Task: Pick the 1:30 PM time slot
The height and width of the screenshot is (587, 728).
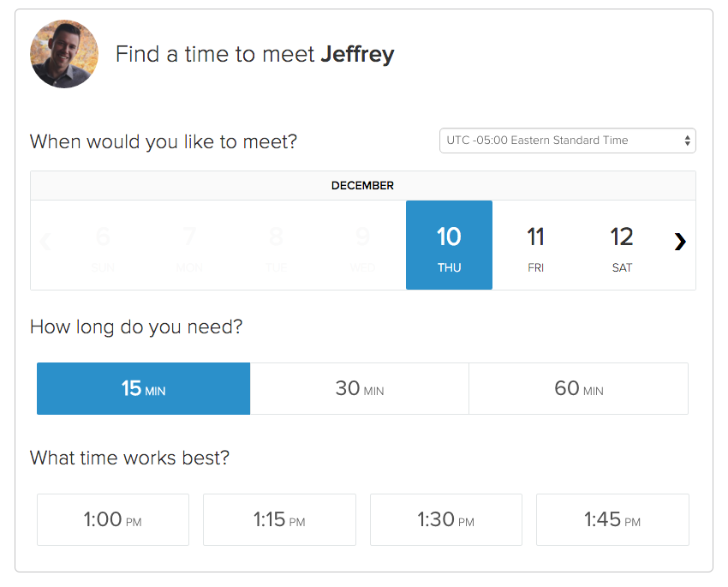Action: point(445,519)
